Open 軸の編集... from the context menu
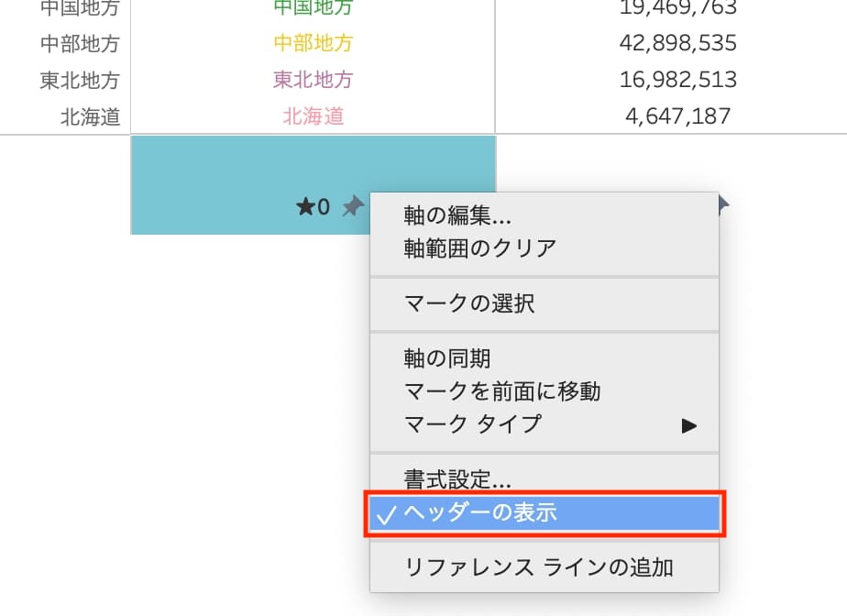847x616 pixels. pyautogui.click(x=457, y=216)
